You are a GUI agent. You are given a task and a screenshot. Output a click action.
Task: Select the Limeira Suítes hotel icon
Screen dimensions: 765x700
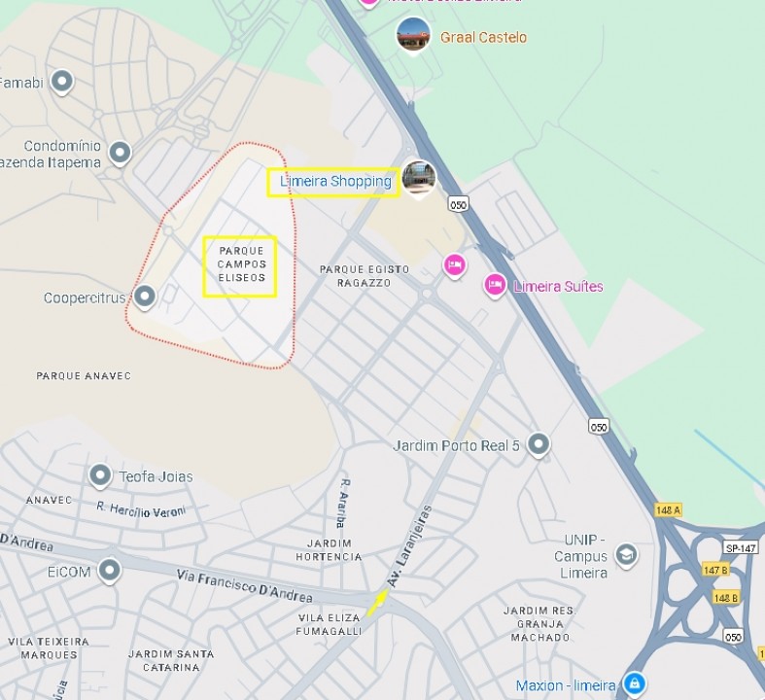point(495,286)
